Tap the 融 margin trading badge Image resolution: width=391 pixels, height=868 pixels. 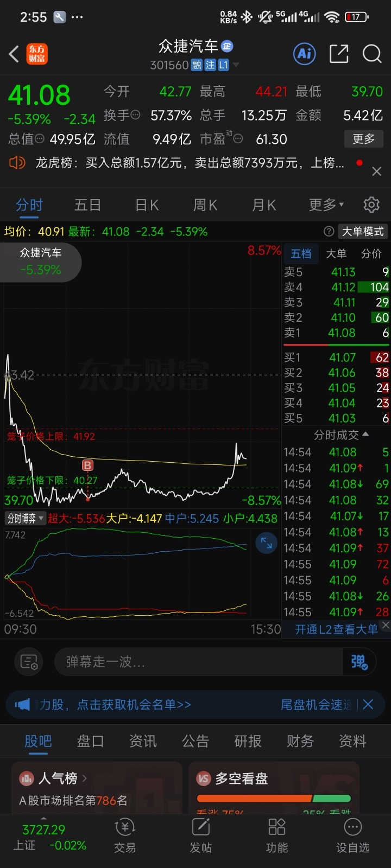(197, 65)
